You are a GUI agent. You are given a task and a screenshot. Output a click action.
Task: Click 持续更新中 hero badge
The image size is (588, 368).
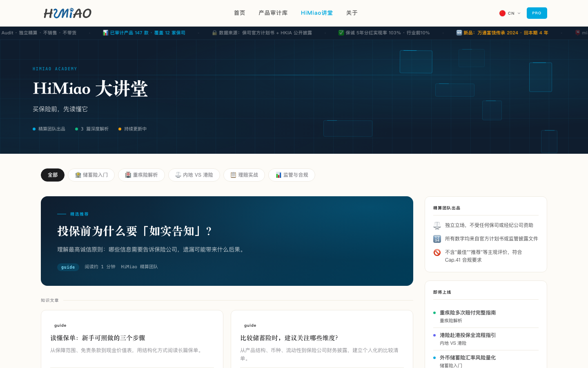click(x=132, y=129)
